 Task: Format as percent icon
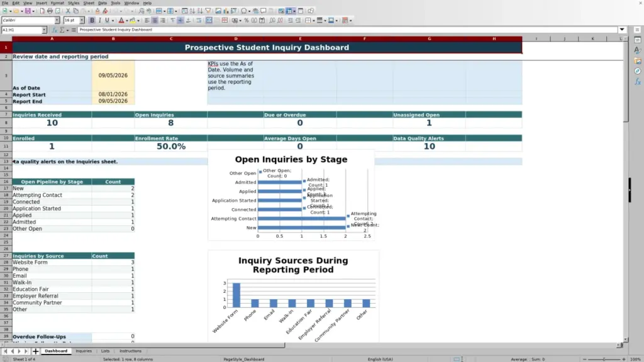pyautogui.click(x=246, y=20)
